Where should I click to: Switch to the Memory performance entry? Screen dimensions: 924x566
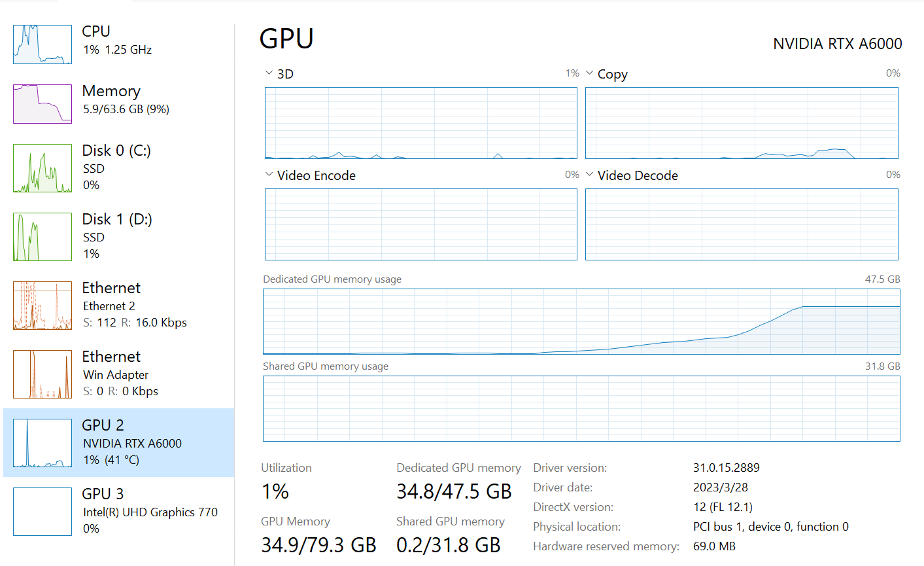coord(111,92)
